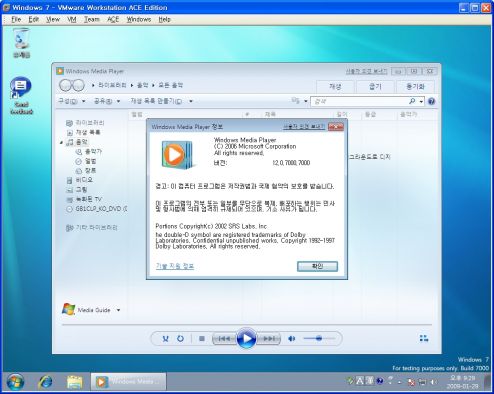Select 기타 라이브러리 (Other Libraries)
The image size is (494, 394).
click(x=92, y=228)
